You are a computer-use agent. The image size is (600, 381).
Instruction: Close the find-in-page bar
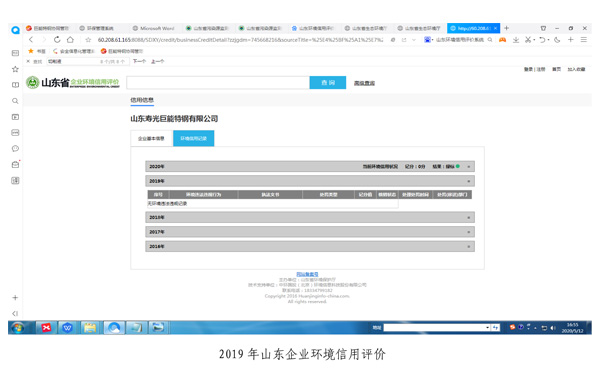(x=28, y=61)
